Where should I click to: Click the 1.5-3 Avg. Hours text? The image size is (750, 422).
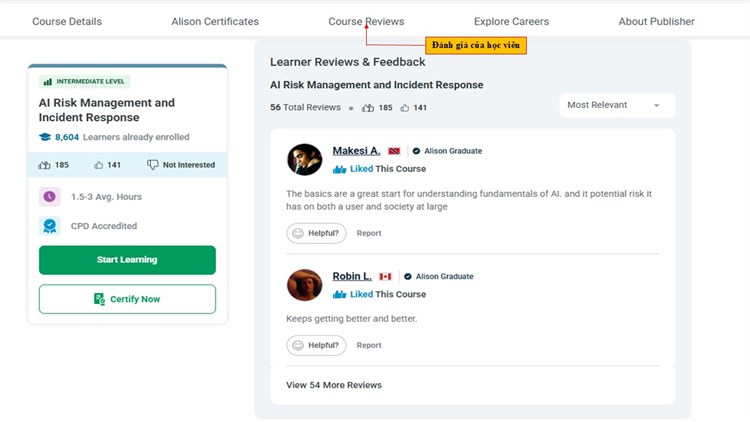click(x=106, y=197)
